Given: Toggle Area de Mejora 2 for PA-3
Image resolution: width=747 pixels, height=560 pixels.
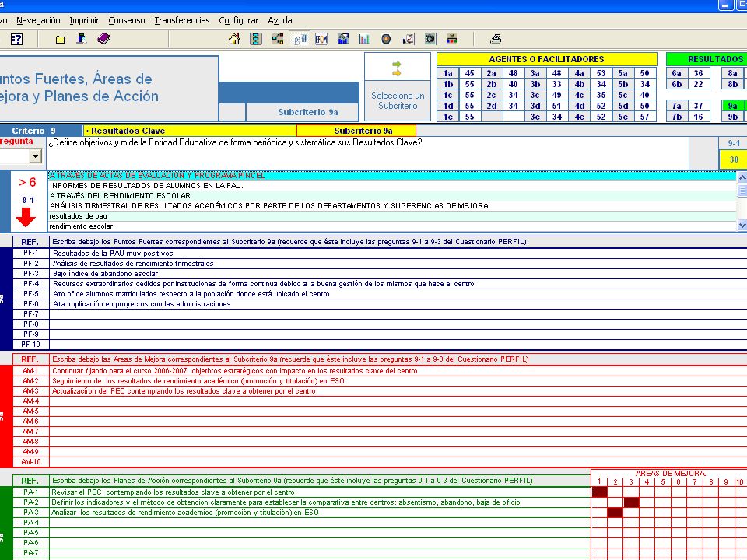Looking at the screenshot, I should coord(615,513).
